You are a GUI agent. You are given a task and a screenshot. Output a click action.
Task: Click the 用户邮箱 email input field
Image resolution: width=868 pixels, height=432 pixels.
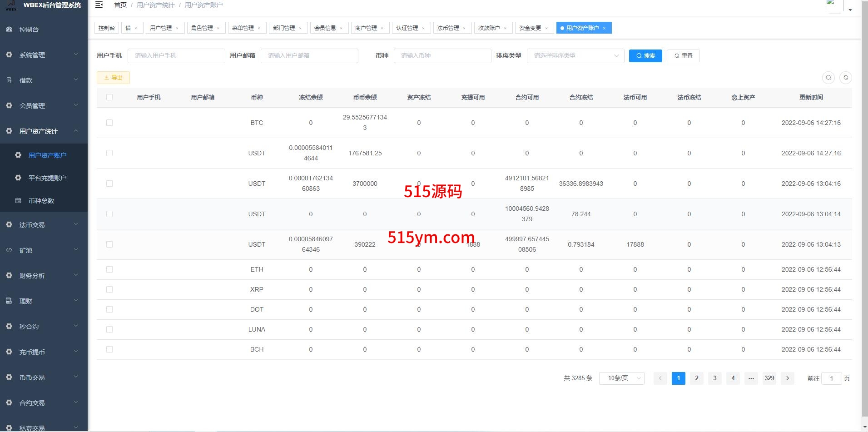309,56
